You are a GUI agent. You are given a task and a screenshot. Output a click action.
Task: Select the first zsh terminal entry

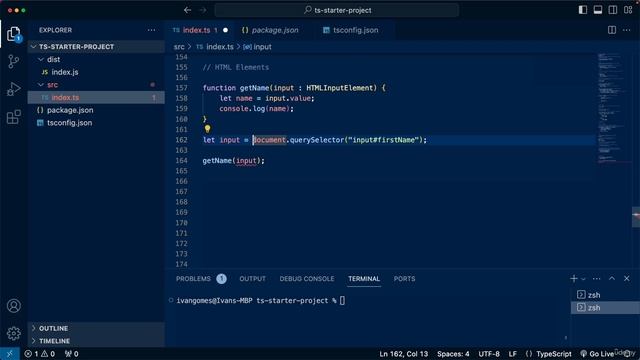[605, 295]
